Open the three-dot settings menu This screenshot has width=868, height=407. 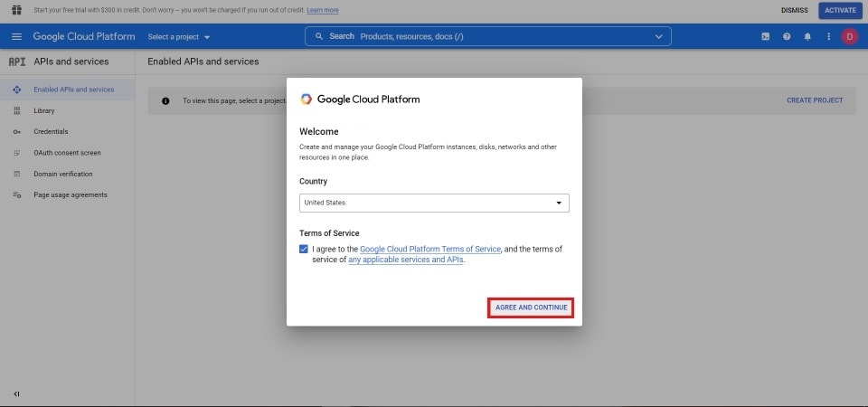pos(829,36)
